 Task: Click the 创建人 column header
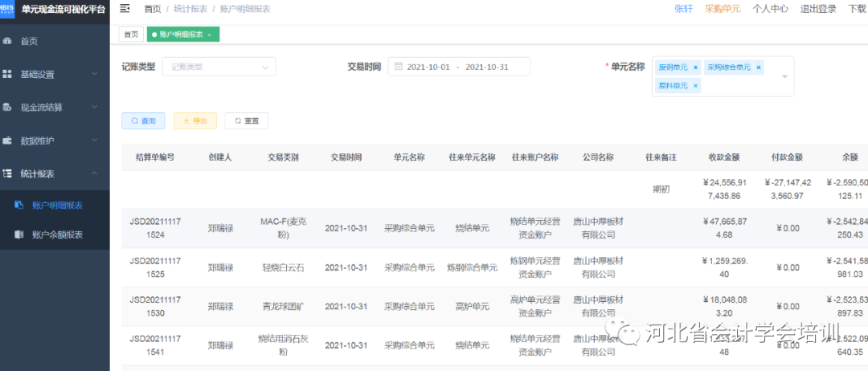pyautogui.click(x=220, y=157)
